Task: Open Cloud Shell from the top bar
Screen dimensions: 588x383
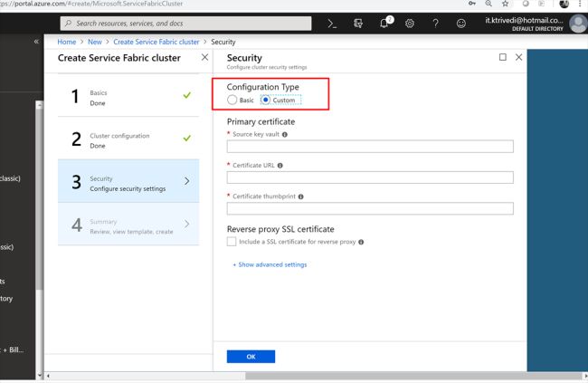Action: (332, 24)
